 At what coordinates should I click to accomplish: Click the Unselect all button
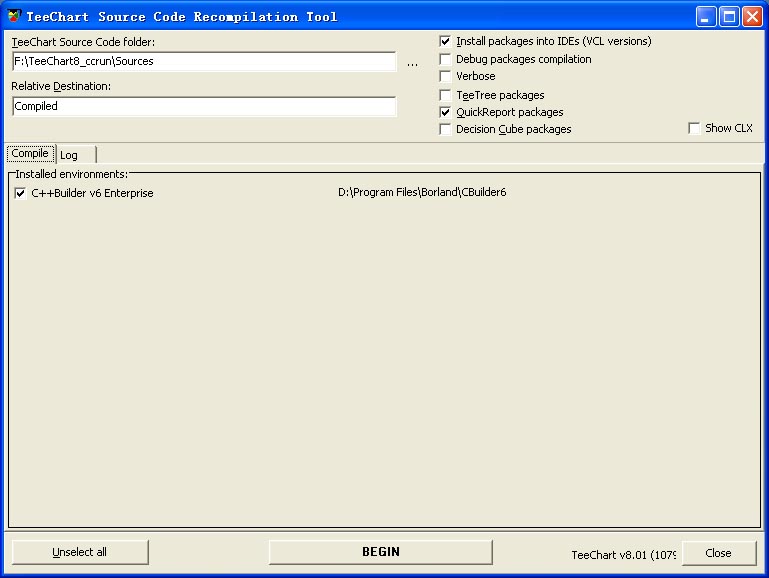click(x=80, y=552)
